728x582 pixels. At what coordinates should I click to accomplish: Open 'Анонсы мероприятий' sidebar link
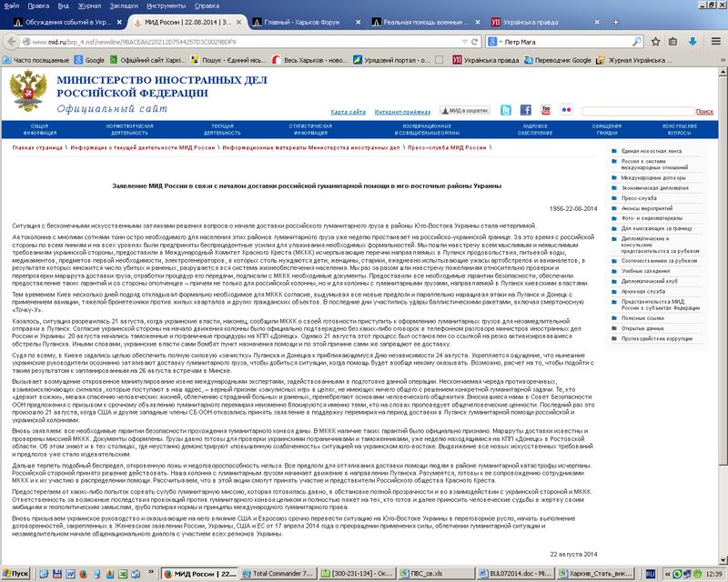pos(647,208)
